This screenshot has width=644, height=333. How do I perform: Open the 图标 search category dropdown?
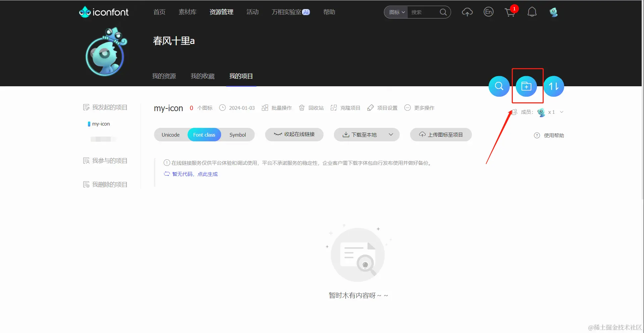coord(396,12)
